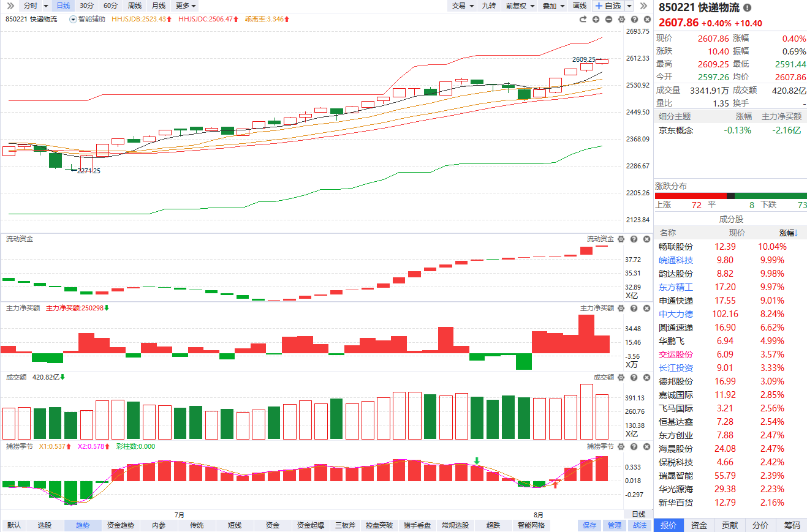Expand dropdown arrow next to 自选
807x532 pixels.
point(629,6)
